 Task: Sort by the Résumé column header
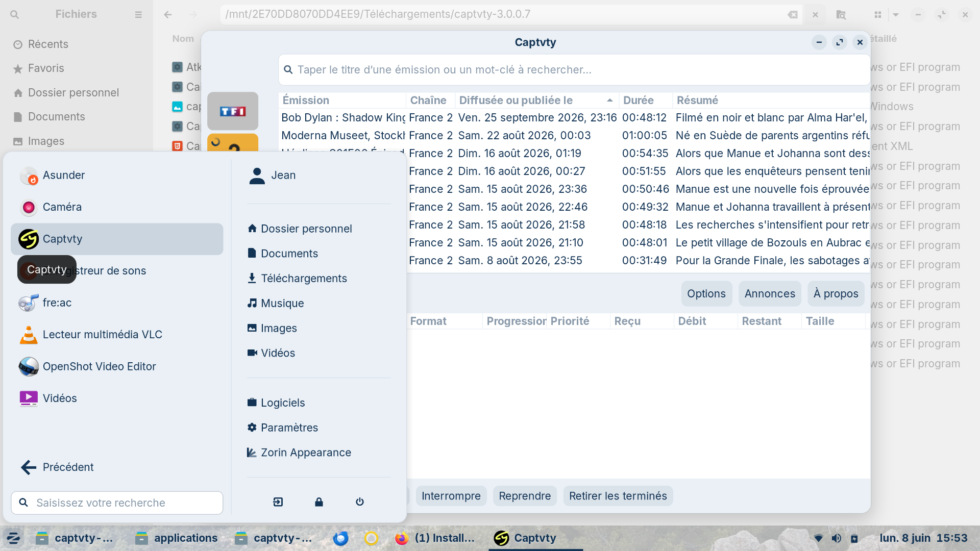point(771,101)
